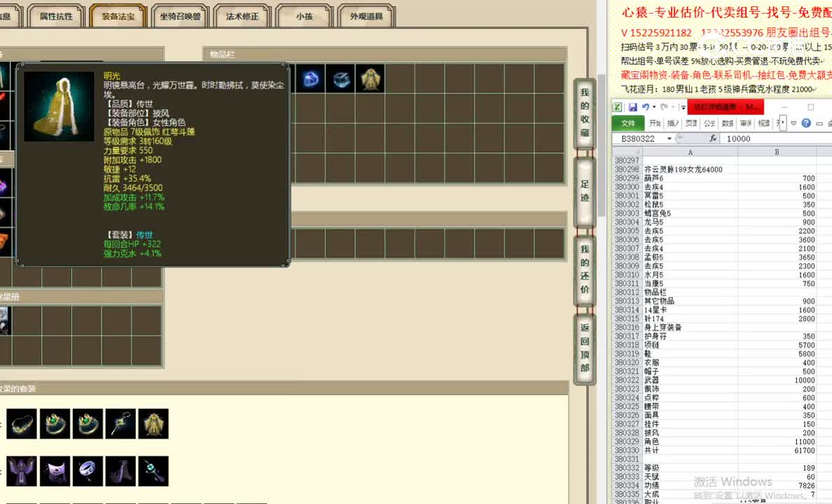Expand the Name Box dropdown arrow
832x504 pixels.
(x=669, y=139)
